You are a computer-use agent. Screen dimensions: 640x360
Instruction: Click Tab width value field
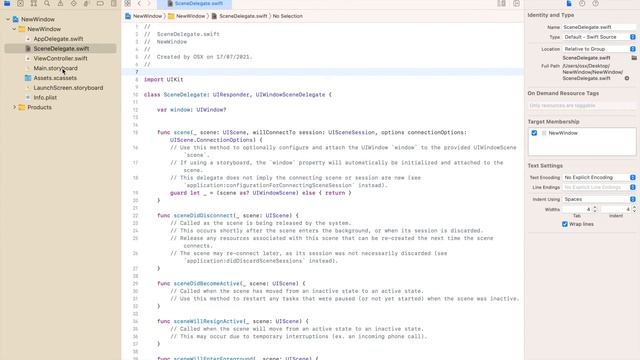coord(577,209)
